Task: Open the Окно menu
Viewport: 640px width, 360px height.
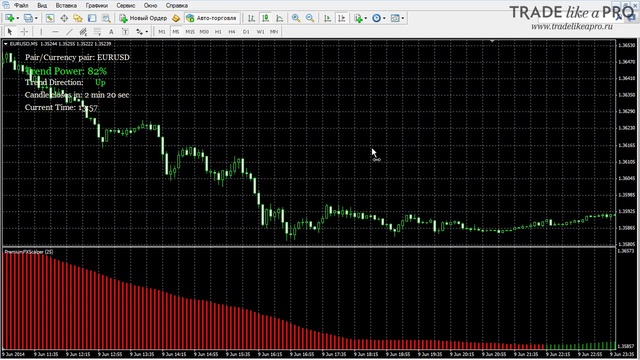Action: click(150, 6)
